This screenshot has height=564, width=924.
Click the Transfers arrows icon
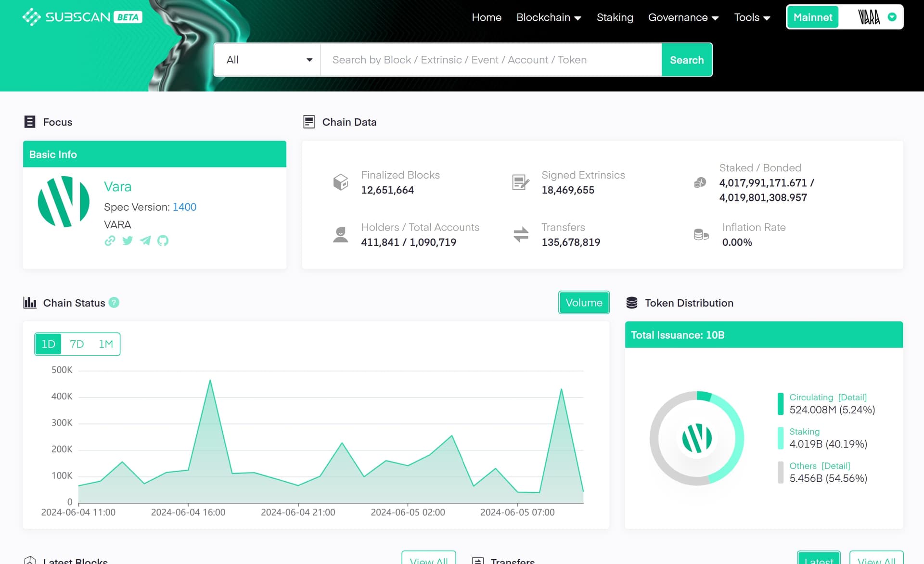(521, 234)
